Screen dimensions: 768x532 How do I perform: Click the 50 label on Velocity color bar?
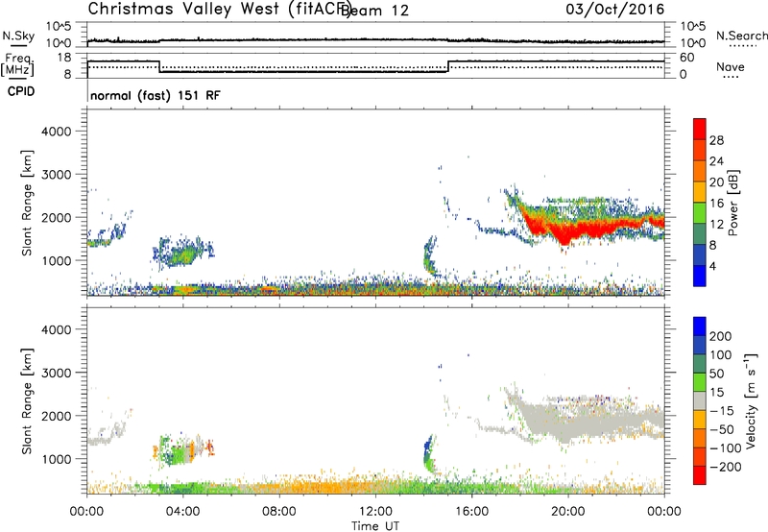click(x=716, y=374)
